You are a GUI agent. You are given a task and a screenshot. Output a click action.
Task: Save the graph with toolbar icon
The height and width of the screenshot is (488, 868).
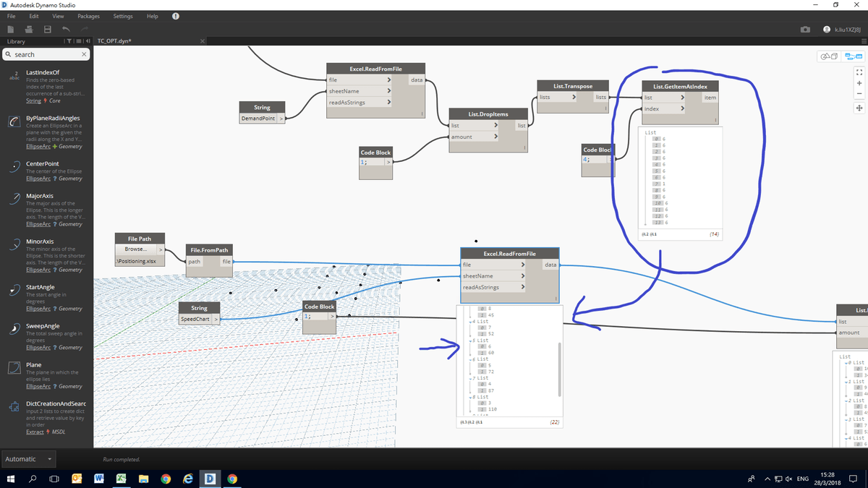48,29
